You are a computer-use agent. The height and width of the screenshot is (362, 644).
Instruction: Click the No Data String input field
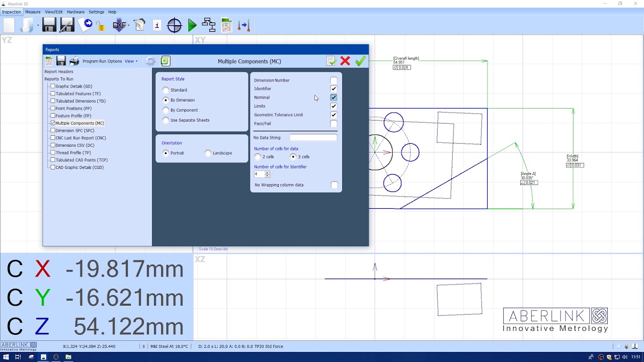313,138
